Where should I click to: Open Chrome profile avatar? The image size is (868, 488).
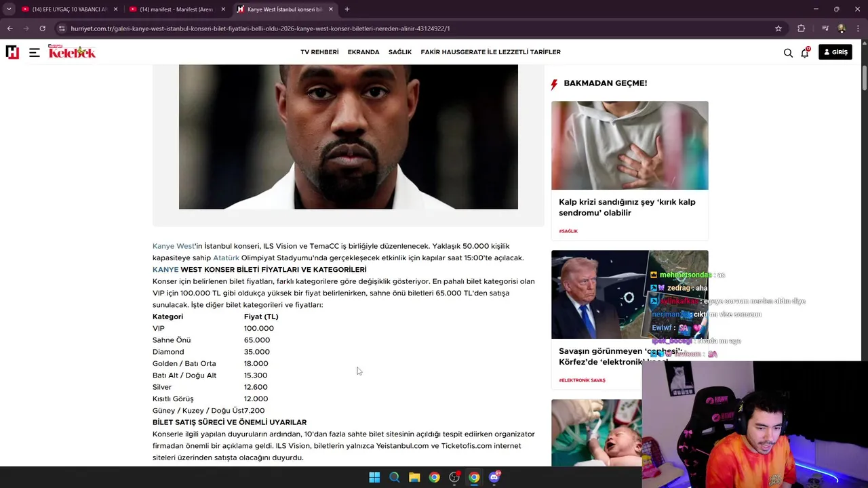tap(842, 28)
